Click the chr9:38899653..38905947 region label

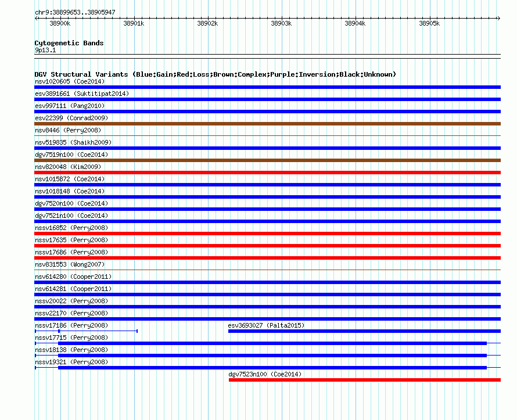point(75,12)
